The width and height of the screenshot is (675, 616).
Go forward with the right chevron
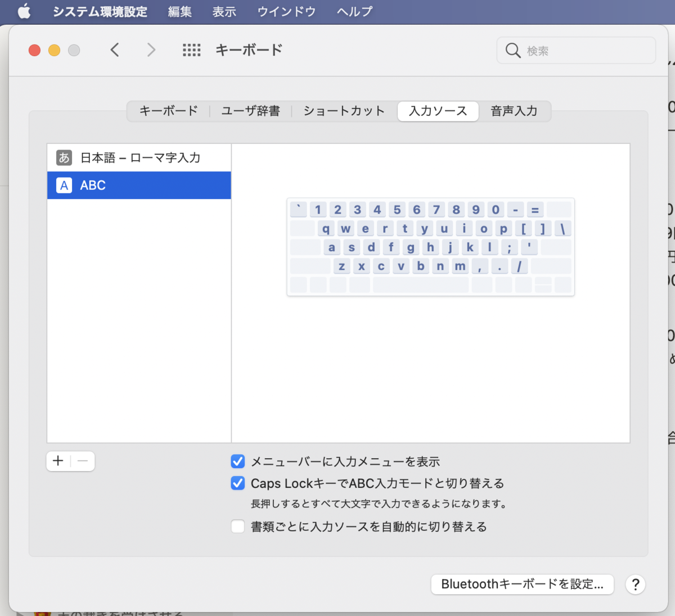[151, 50]
